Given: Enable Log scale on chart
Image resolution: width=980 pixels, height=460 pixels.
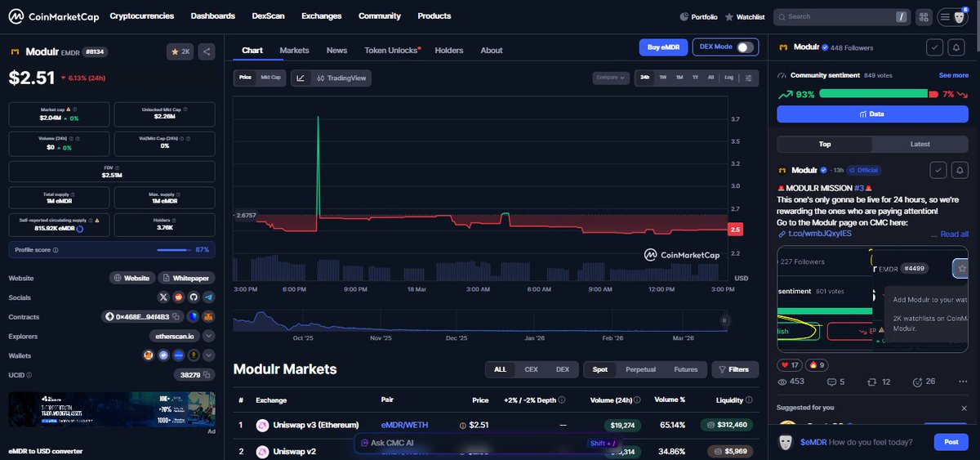Looking at the screenshot, I should pyautogui.click(x=728, y=78).
